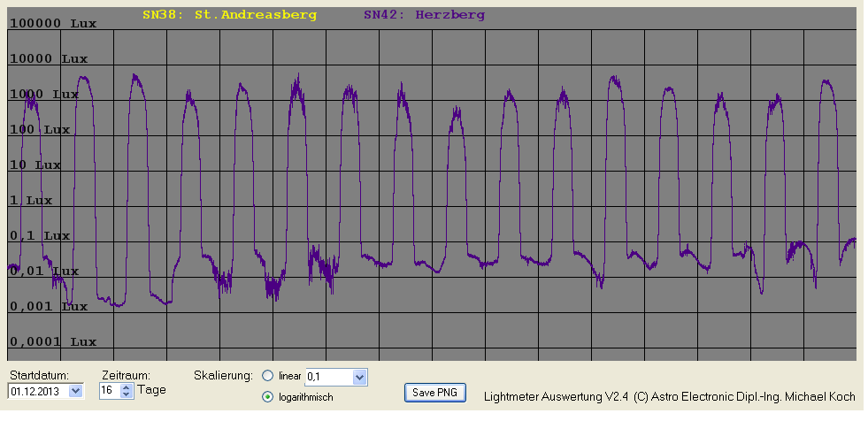Click the Lightmeter Auswertung V2.4 copyright text
Viewport: 868px width, 421px height.
(x=669, y=396)
